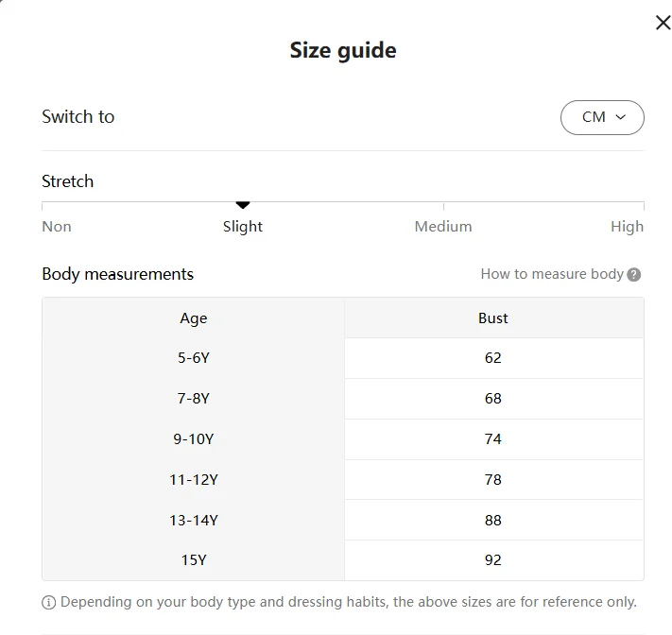Select the 13-14Y age row
The image size is (672, 635).
[194, 521]
